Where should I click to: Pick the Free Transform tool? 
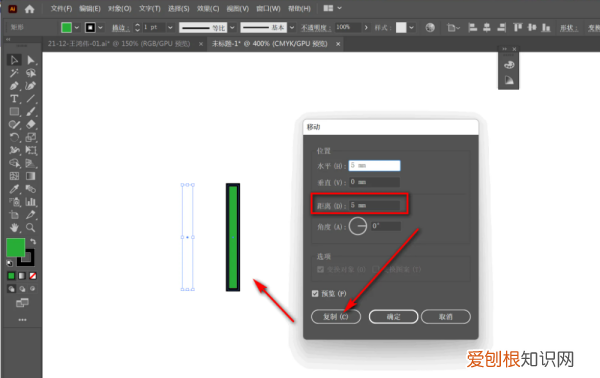click(31, 150)
